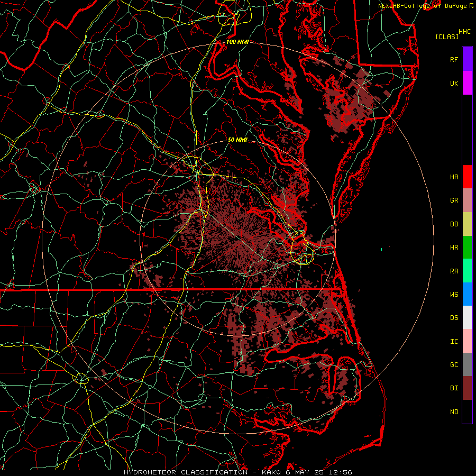
Task: Click the [CLAS] legend heading
Action: [447, 36]
